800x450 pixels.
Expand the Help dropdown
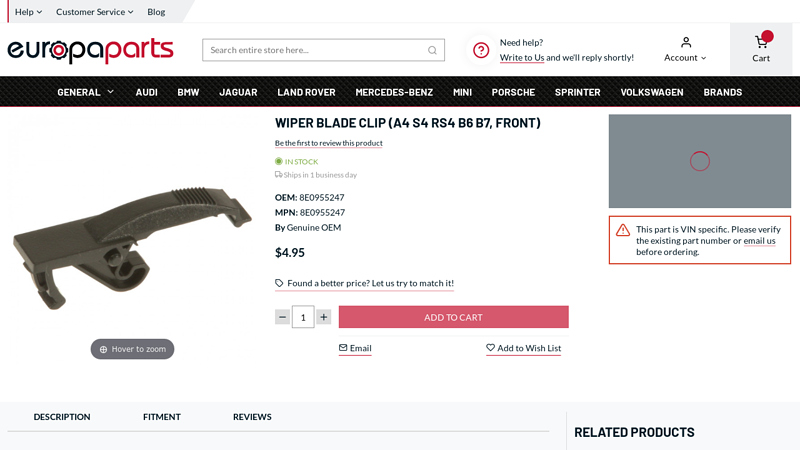(28, 12)
